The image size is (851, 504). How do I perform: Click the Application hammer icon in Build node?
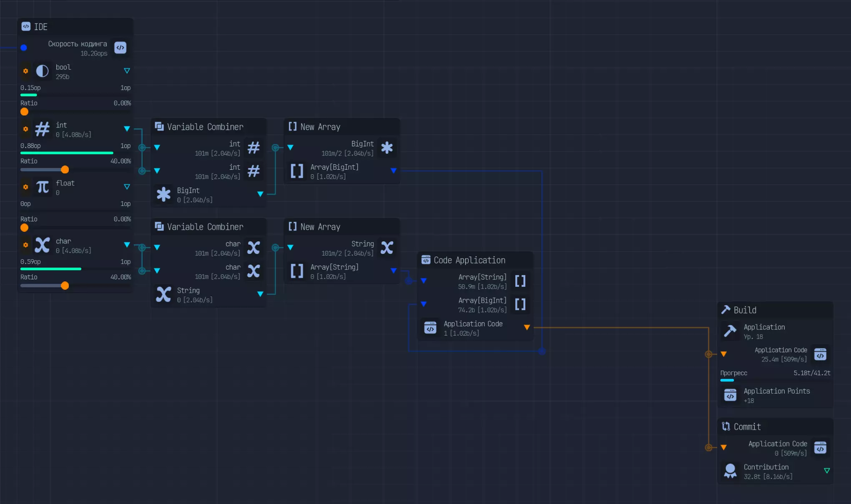[x=730, y=331]
